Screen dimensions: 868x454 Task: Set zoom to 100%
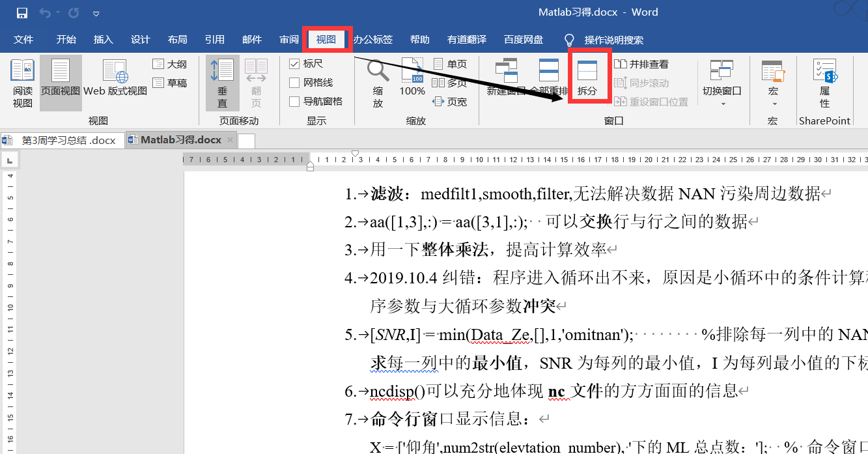tap(412, 78)
